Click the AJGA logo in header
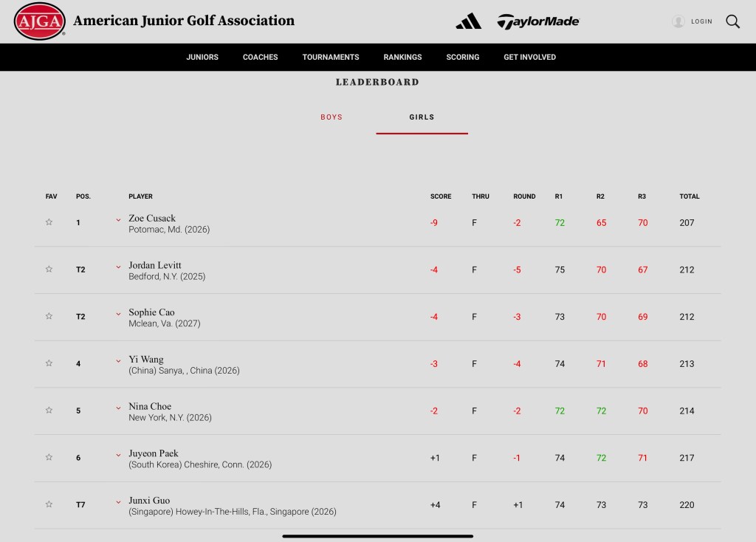 [x=39, y=21]
